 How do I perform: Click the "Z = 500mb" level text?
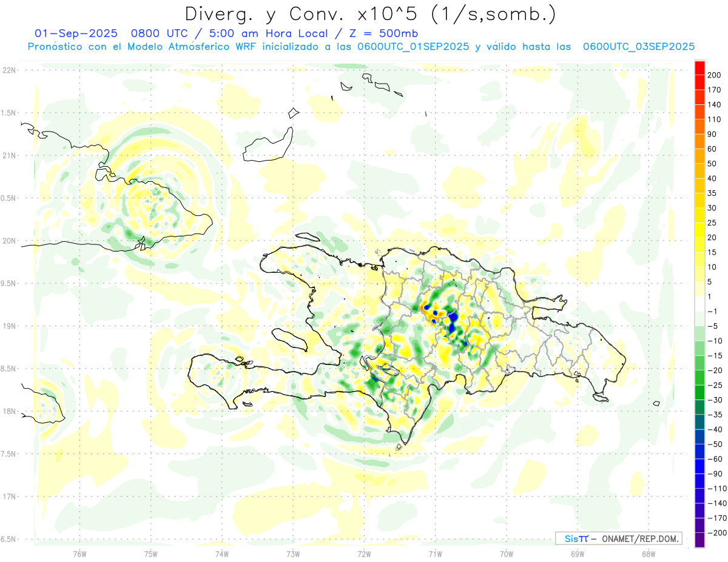coord(383,33)
